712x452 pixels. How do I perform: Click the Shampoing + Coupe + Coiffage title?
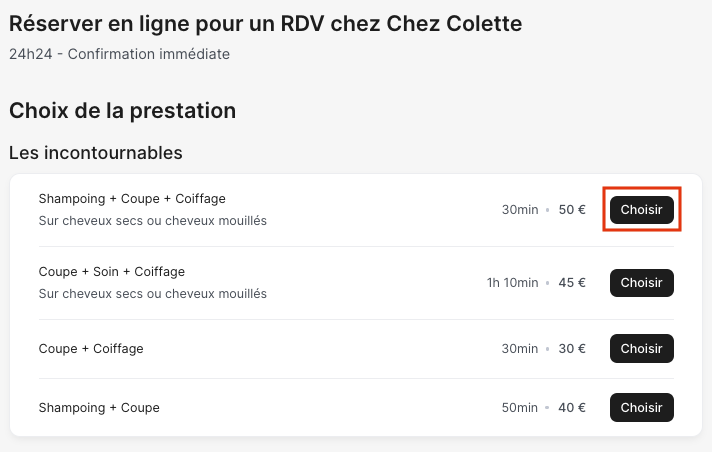[132, 199]
